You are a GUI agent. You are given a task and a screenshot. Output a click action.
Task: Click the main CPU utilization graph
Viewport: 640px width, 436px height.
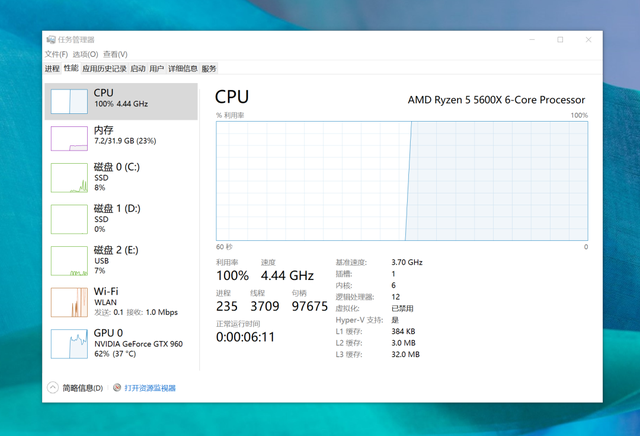click(x=402, y=181)
